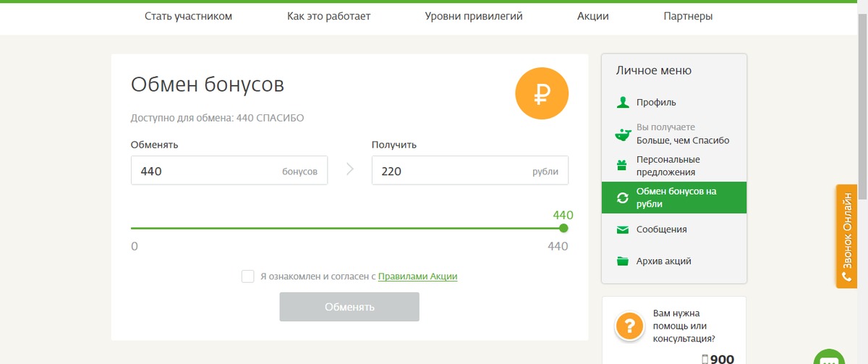This screenshot has width=868, height=364.
Task: Tick the agreement checkbox for Правила Акции
Action: 248,276
